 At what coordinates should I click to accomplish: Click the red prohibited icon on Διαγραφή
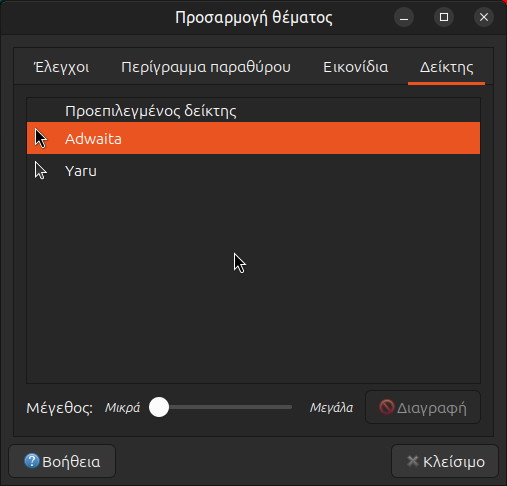(x=387, y=407)
